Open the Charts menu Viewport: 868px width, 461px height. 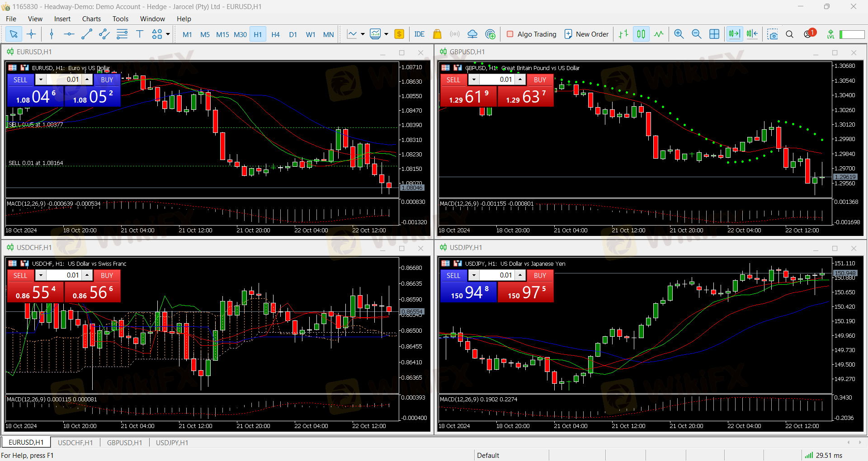coord(91,19)
